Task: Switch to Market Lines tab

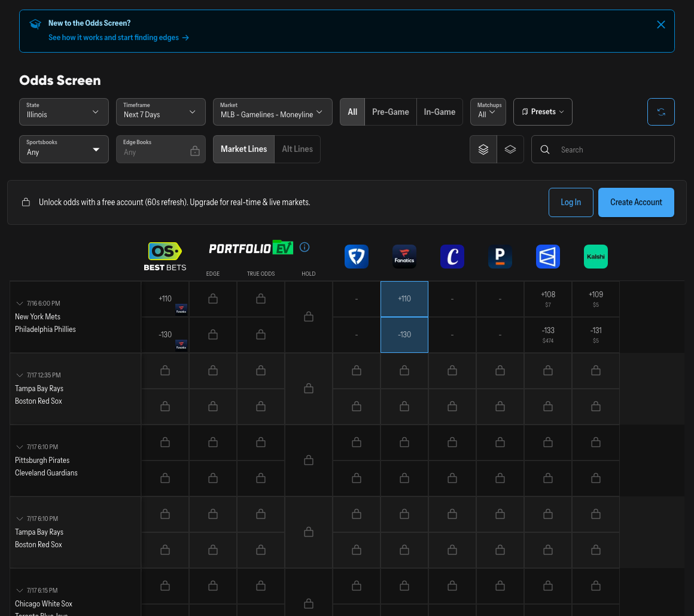Action: (x=244, y=149)
